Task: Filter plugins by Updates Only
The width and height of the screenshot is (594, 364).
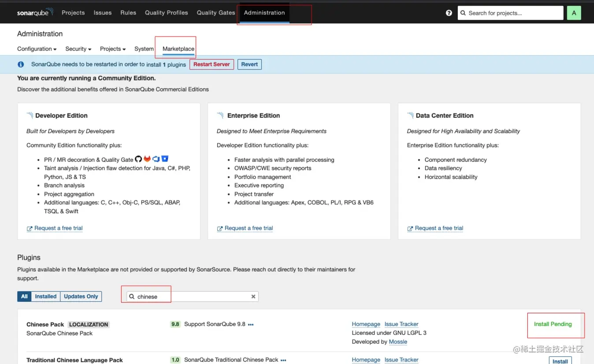Action: point(81,297)
